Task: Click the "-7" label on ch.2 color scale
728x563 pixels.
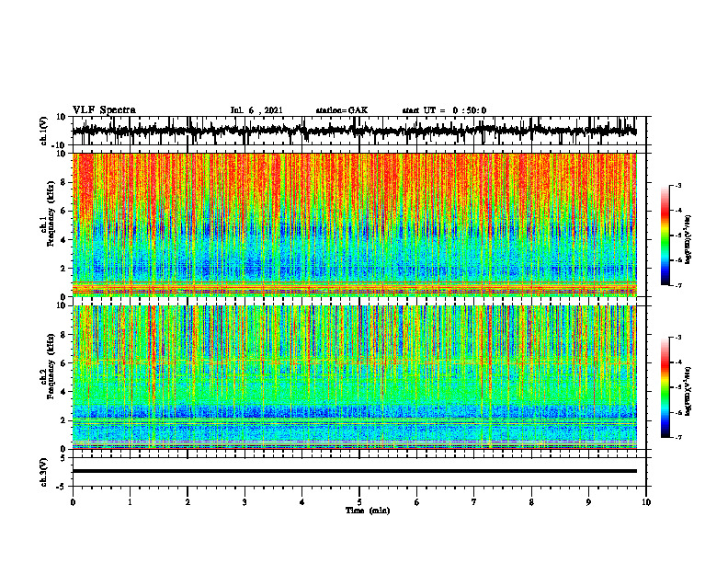Action: (677, 438)
